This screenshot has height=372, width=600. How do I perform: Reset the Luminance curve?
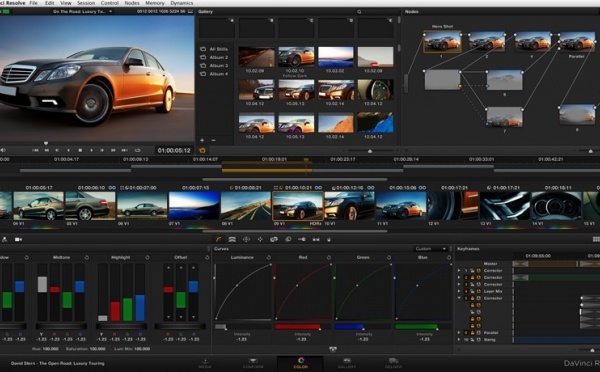pyautogui.click(x=268, y=258)
